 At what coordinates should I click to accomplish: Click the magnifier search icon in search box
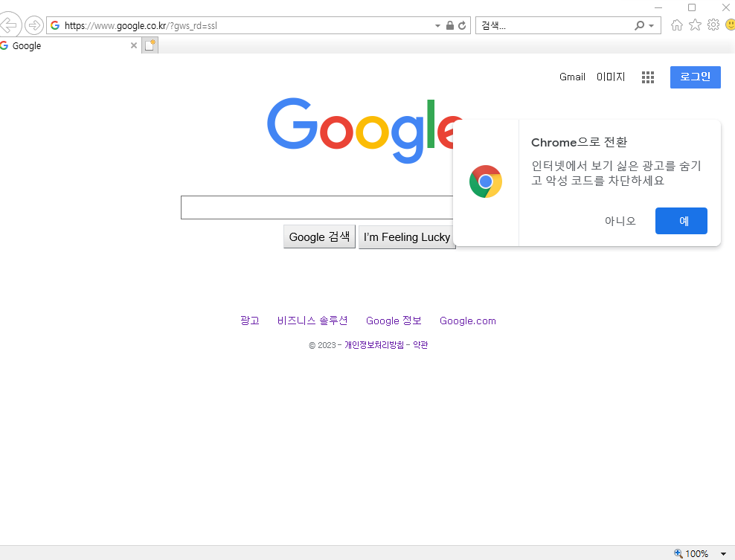pos(639,25)
